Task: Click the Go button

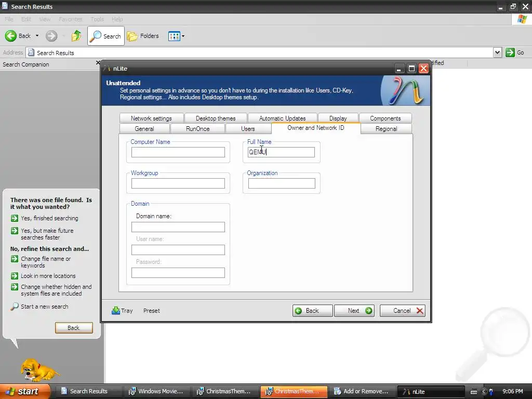Action: coord(515,52)
